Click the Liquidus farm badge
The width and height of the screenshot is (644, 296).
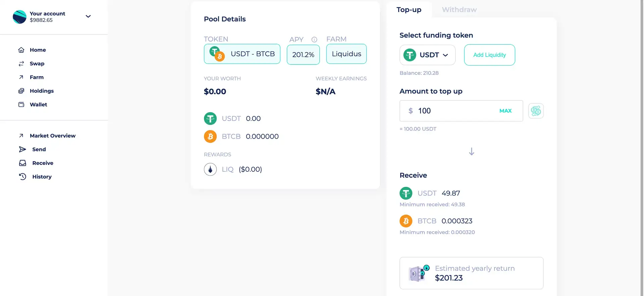[x=346, y=54]
